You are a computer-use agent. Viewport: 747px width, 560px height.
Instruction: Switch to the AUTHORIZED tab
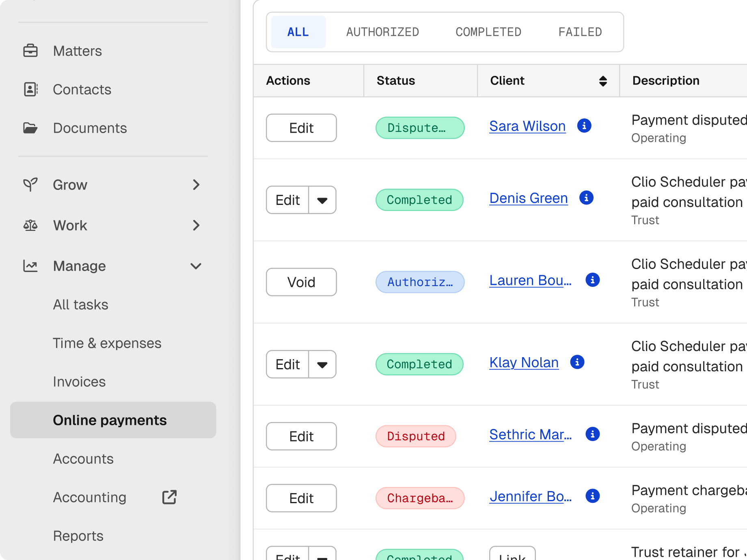382,32
